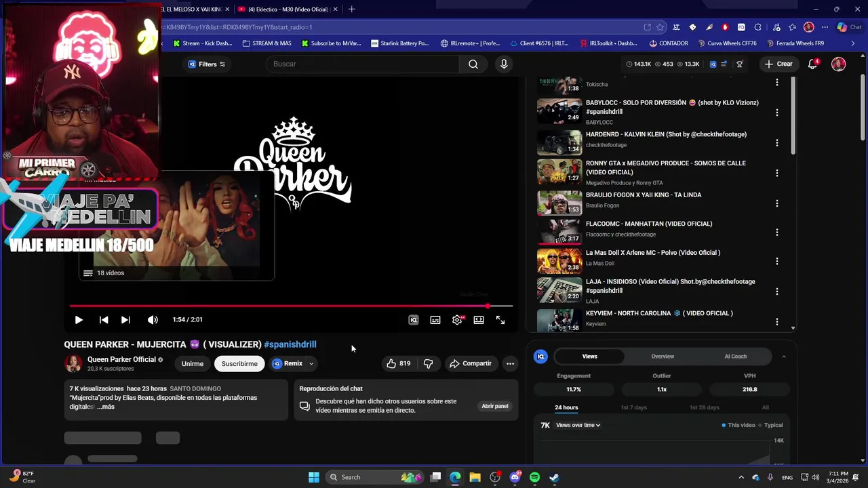Open the Queen Parker Official channel name
This screenshot has width=868, height=488.
pos(121,359)
